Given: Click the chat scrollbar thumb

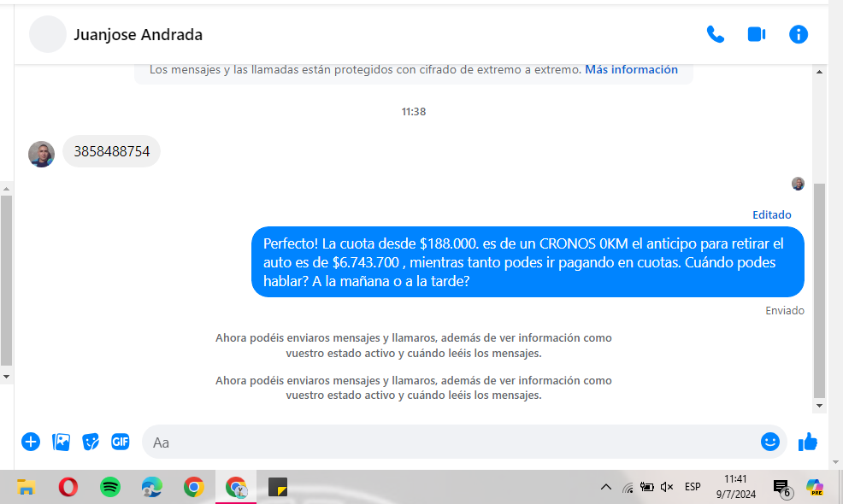Looking at the screenshot, I should click(819, 290).
